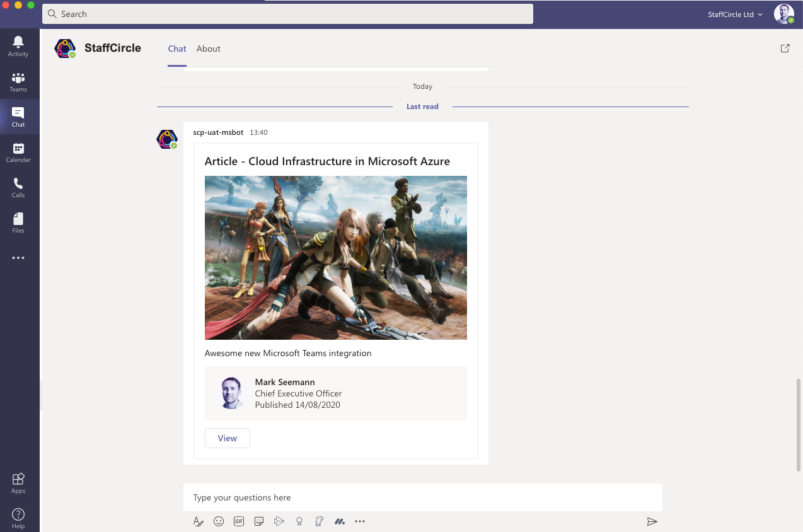
Task: Click the Search field text
Action: (74, 14)
